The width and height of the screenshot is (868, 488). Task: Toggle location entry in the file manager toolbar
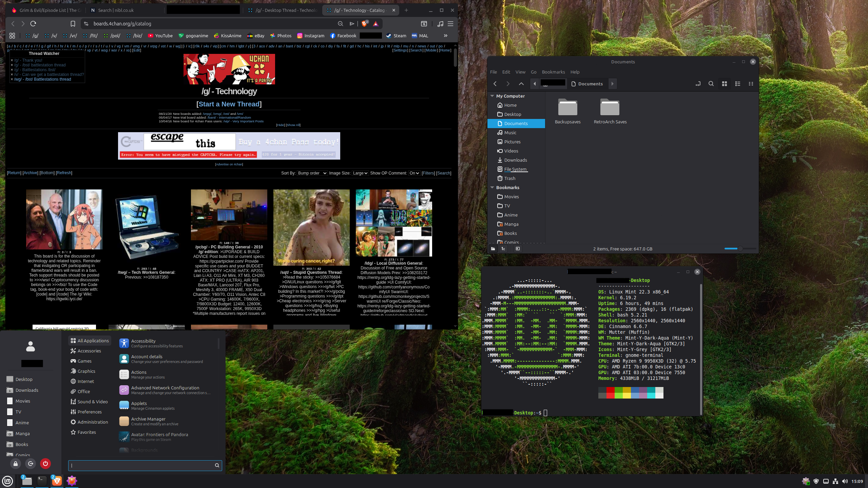pos(698,84)
